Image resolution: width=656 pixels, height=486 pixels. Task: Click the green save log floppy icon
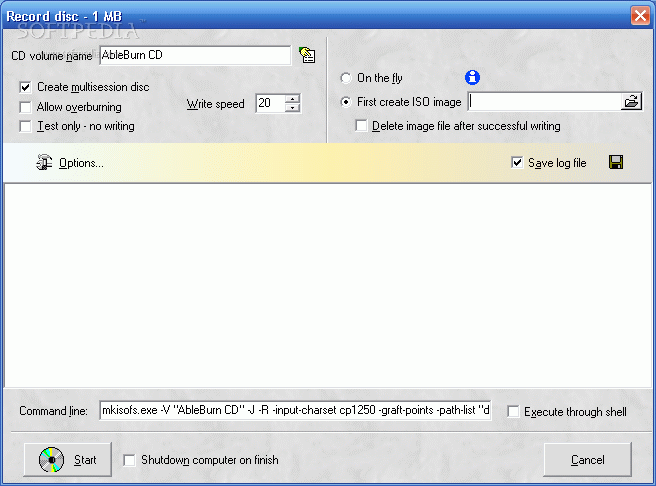[x=616, y=162]
